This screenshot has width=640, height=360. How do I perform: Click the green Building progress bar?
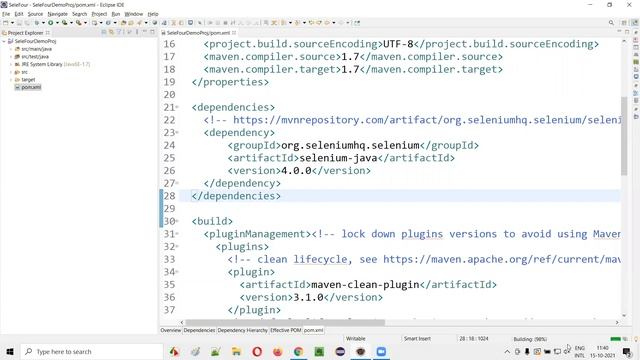615,339
